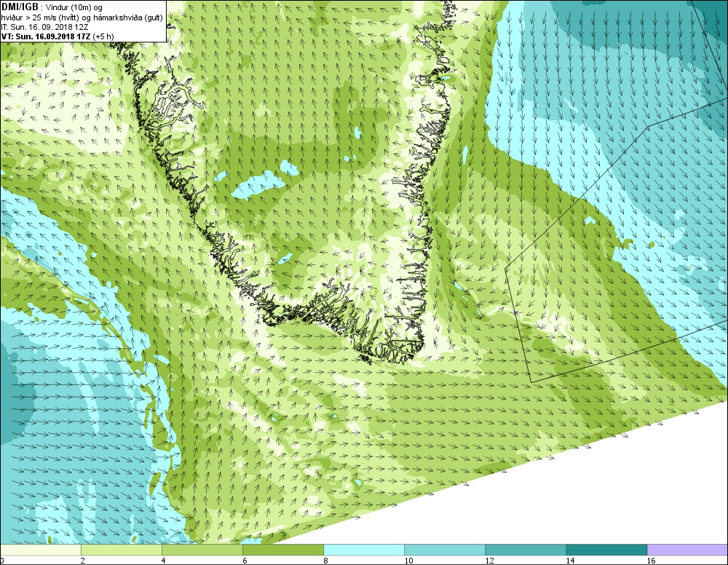The width and height of the screenshot is (728, 565).
Task: Click the "DMI/IGB" title text
Action: click(21, 7)
